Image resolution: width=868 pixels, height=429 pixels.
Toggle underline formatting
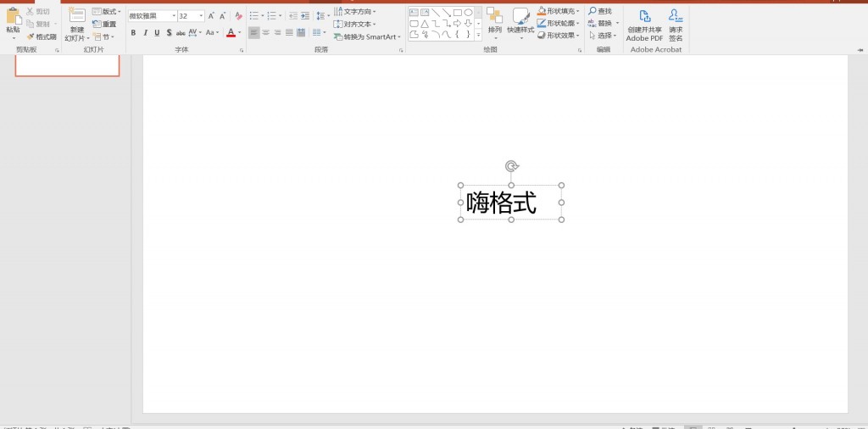coord(157,33)
